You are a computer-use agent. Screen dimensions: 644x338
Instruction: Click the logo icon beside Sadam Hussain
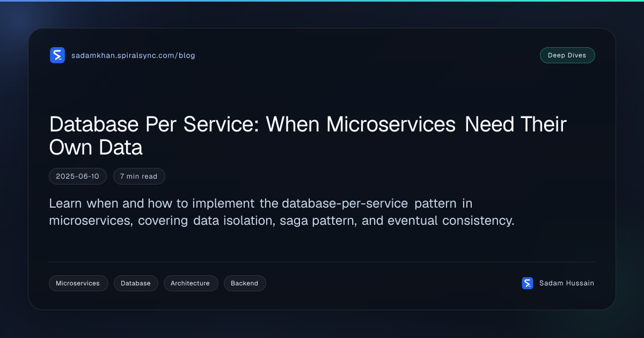coord(528,283)
